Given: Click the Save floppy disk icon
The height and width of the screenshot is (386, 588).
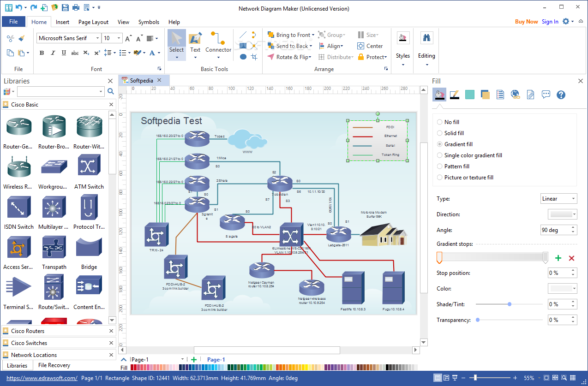Looking at the screenshot, I should (65, 7).
